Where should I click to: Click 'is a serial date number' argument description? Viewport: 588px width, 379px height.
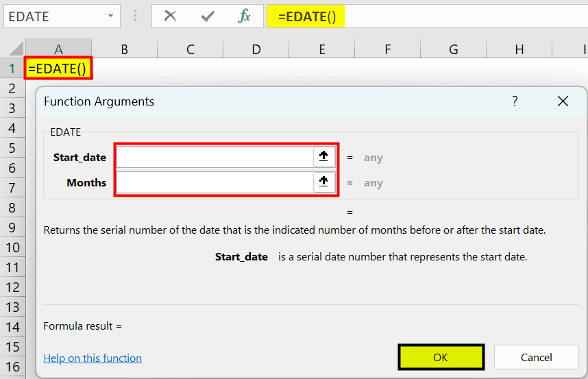click(x=403, y=257)
